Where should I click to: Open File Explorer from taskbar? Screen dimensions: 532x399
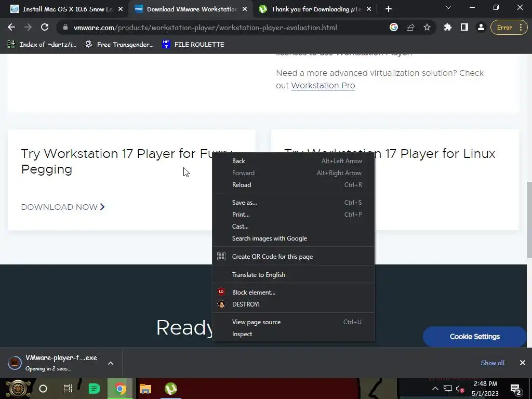tap(145, 389)
